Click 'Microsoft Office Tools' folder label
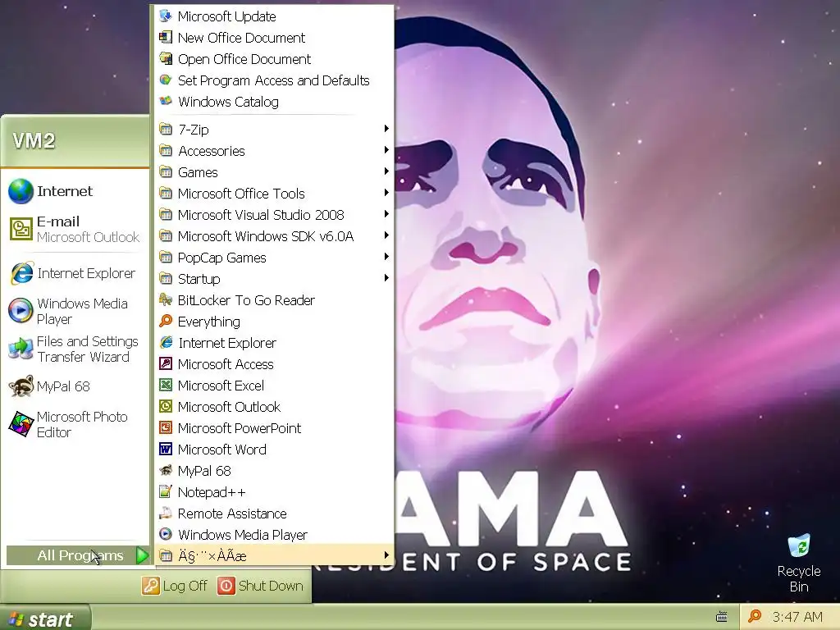 [x=241, y=194]
